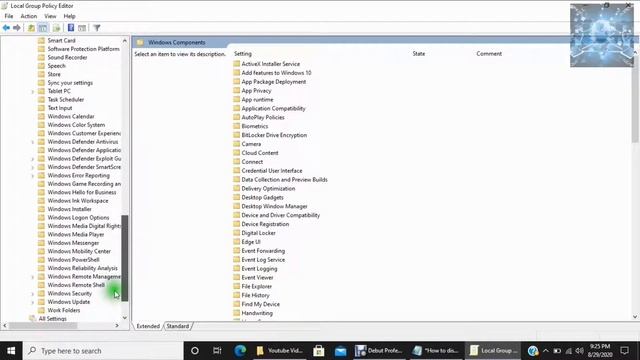Click the Desktop Gadgets folder icon

click(x=237, y=197)
